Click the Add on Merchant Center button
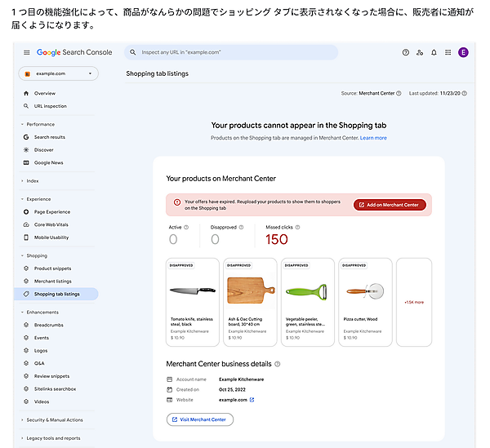 pos(390,205)
